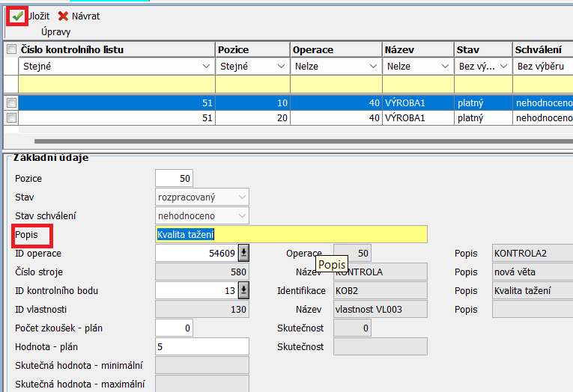This screenshot has height=392, width=573.
Task: Click the Hodnota - plán input field
Action: click(x=201, y=346)
